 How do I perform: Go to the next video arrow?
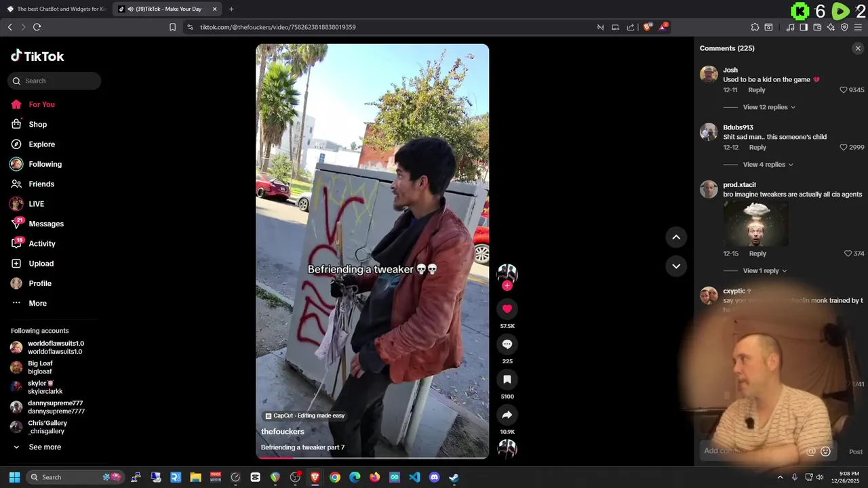point(676,266)
